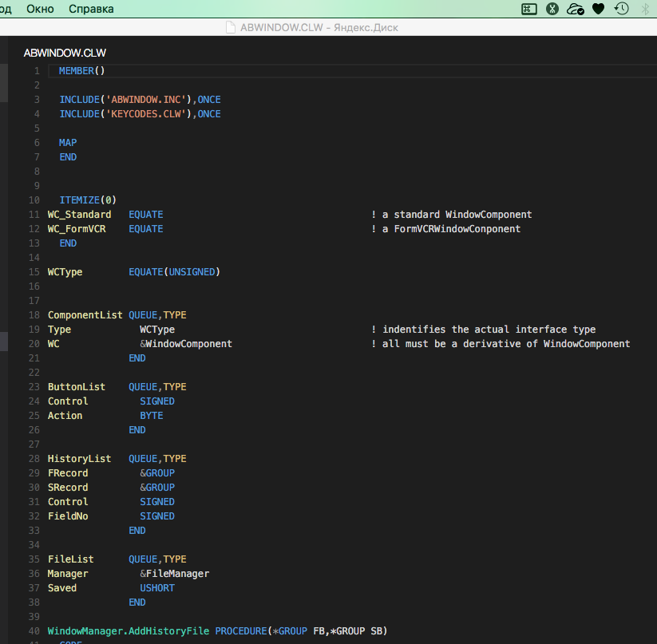Click the MEMBER() statement on line 1

[81, 71]
